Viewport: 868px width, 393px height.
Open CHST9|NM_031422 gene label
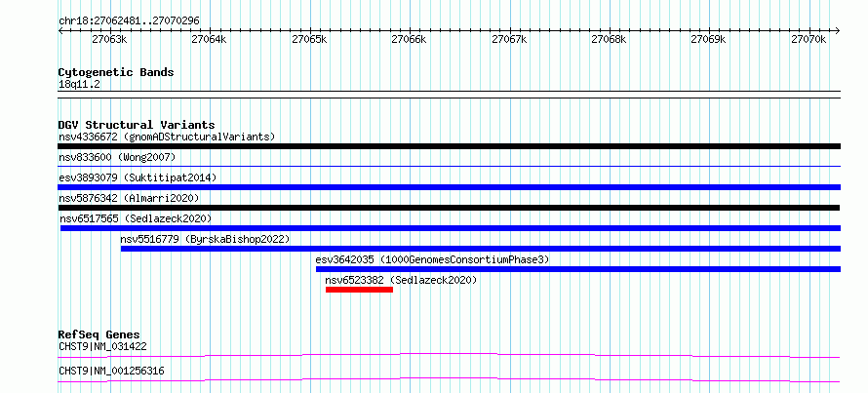(102, 347)
